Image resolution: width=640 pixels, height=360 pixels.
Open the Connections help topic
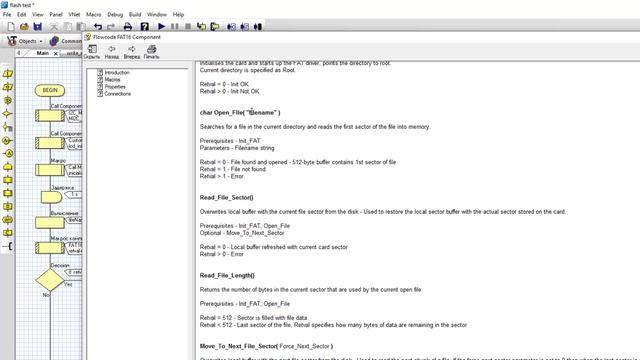(x=118, y=93)
